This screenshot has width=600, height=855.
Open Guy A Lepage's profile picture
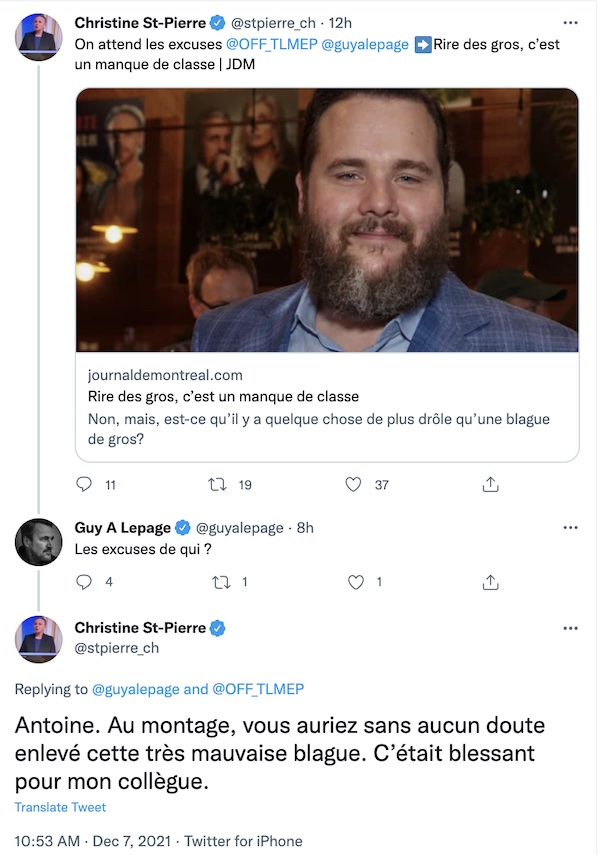(x=38, y=542)
